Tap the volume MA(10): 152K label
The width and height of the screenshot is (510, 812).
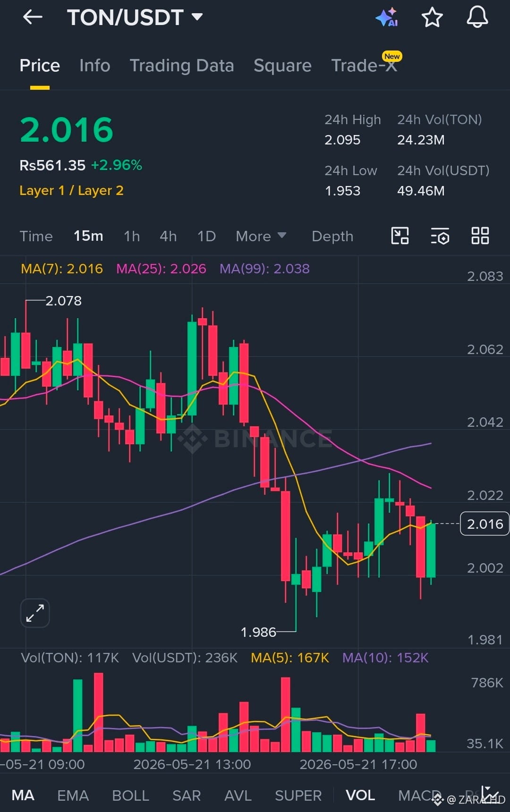(x=385, y=658)
